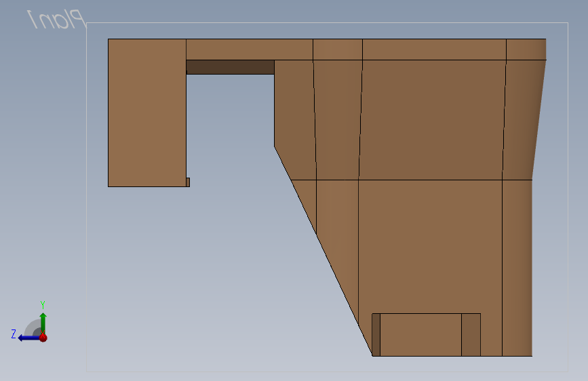Click the blue Z axis arrow on triad
This screenshot has width=588, height=381.
coord(28,338)
